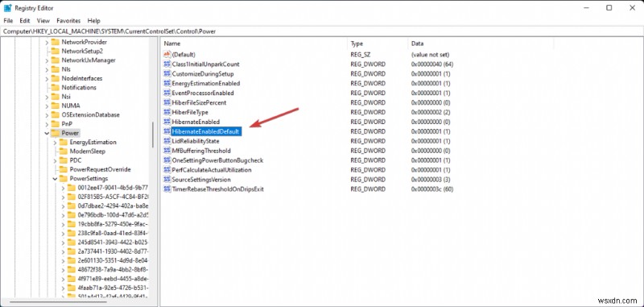The height and width of the screenshot is (307, 644).
Task: Open the Favorites menu
Action: 68,21
